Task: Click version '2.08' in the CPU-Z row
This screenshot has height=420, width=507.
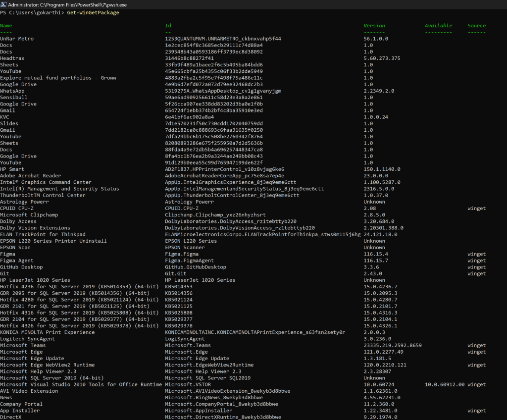Action: pos(369,209)
